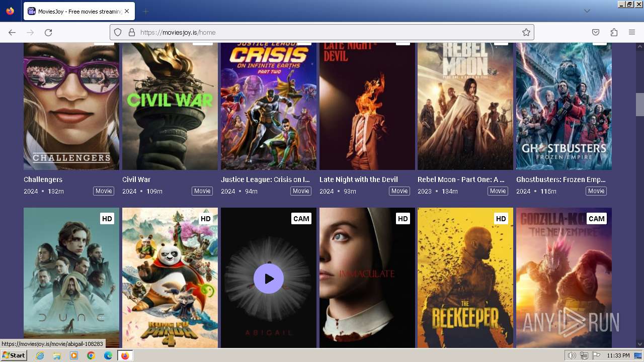Click the 11:33 PM system clock
The height and width of the screenshot is (362, 644).
[618, 355]
